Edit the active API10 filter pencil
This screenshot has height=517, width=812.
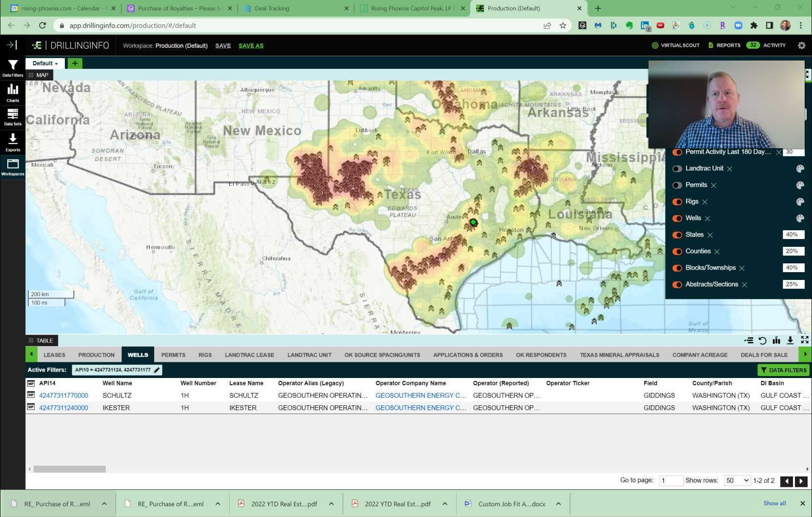click(x=157, y=370)
